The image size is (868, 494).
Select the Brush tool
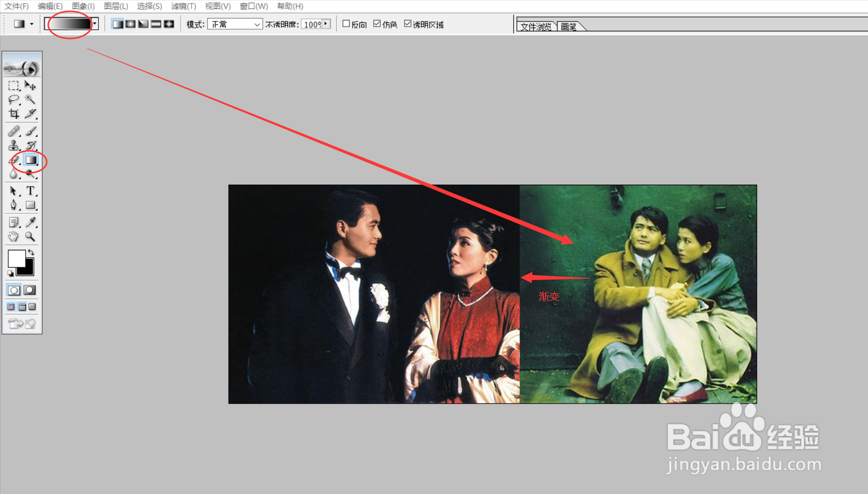click(30, 131)
